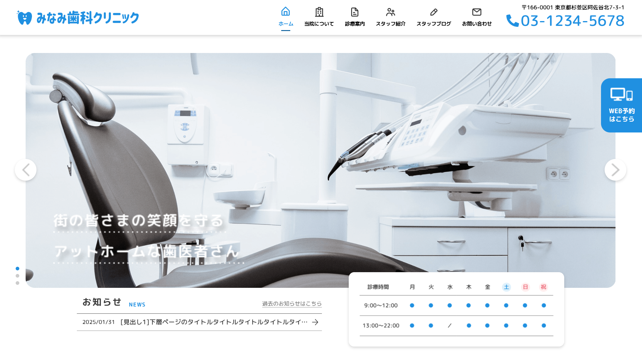The image size is (642, 364).
Task: Open the 当院について menu item
Action: (319, 24)
